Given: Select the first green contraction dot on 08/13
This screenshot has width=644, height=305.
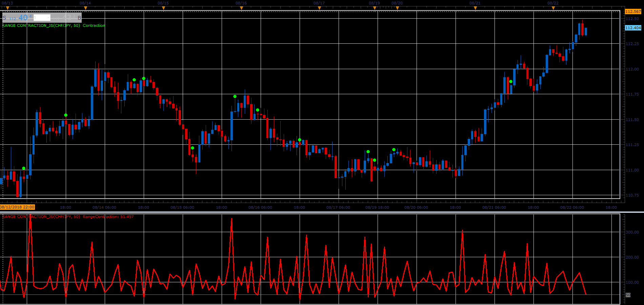Looking at the screenshot, I should 24,168.
